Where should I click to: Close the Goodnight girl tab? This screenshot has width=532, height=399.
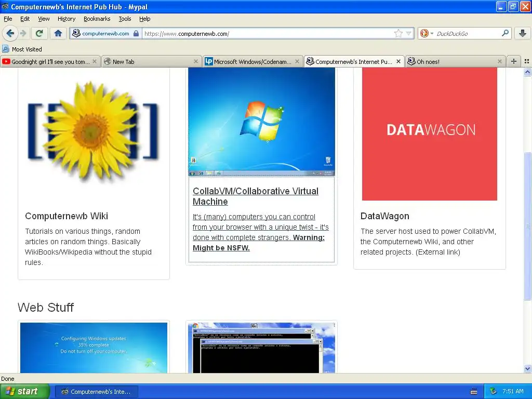(95, 61)
